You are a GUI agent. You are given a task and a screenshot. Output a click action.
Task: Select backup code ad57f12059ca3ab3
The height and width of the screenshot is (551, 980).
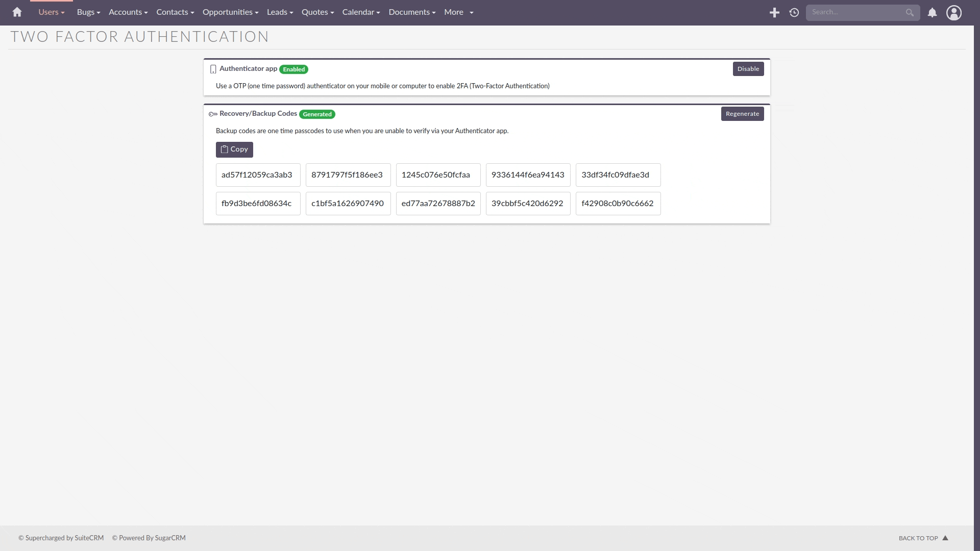tap(258, 175)
